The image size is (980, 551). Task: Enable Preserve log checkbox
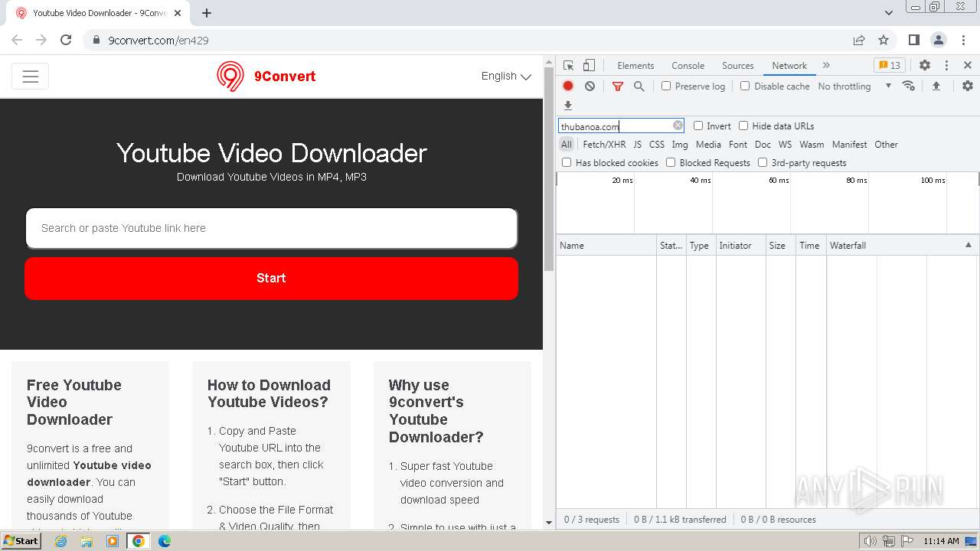(666, 86)
